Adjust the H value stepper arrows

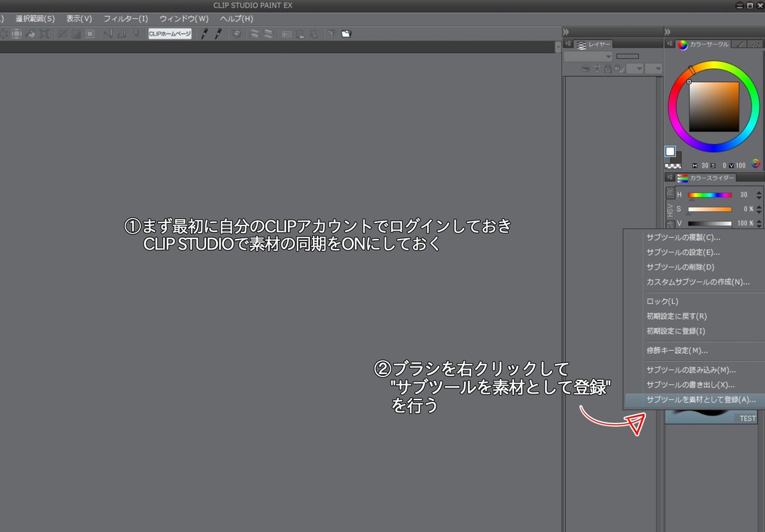pos(759,195)
